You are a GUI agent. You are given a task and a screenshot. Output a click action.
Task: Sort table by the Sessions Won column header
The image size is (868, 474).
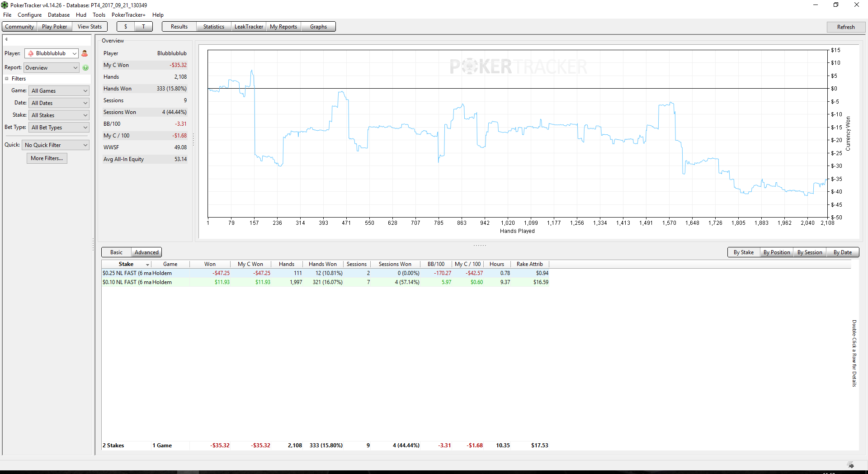point(395,264)
